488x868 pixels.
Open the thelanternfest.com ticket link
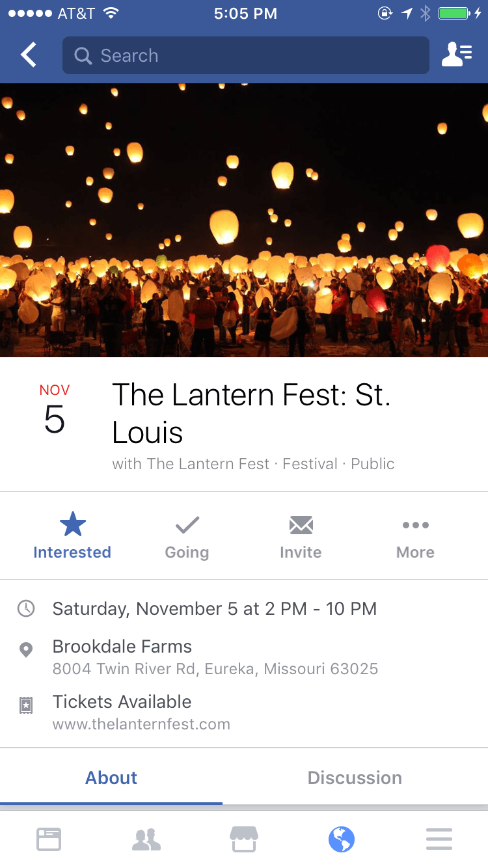(141, 724)
